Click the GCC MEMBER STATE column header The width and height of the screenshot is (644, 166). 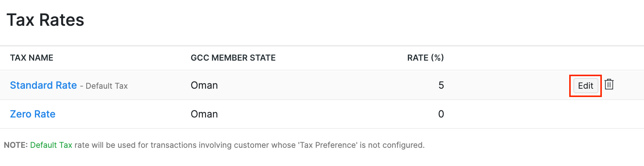233,58
